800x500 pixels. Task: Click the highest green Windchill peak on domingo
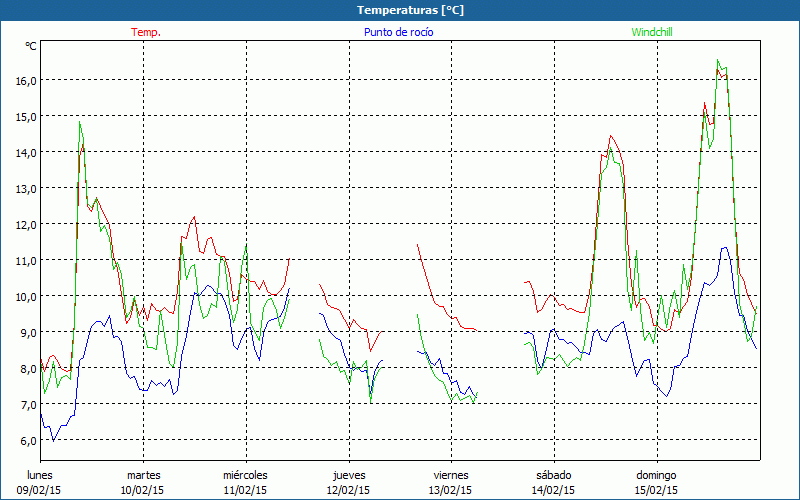pos(718,61)
